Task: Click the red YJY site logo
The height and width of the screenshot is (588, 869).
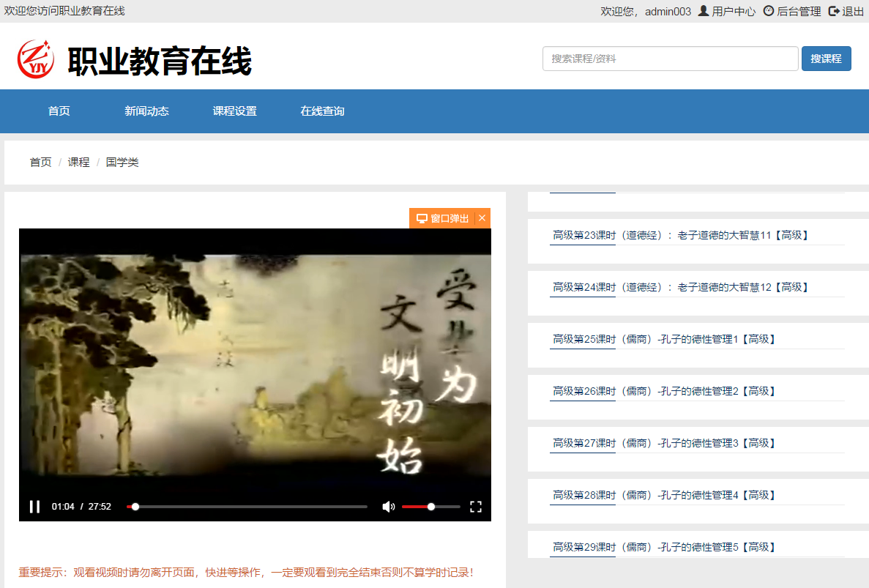Action: (x=35, y=59)
